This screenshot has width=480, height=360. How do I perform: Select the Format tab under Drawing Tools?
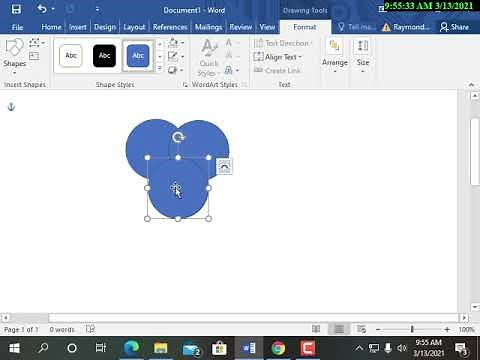pos(305,27)
